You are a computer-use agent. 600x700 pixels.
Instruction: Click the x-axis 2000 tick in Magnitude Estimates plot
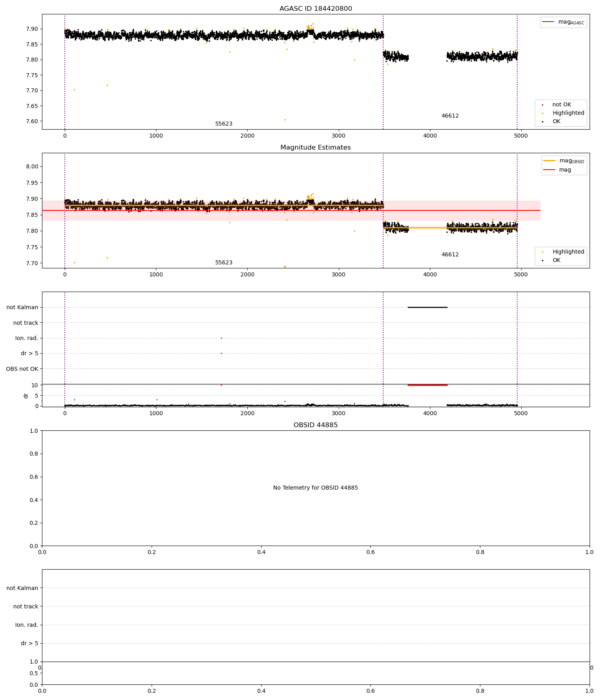(x=248, y=274)
